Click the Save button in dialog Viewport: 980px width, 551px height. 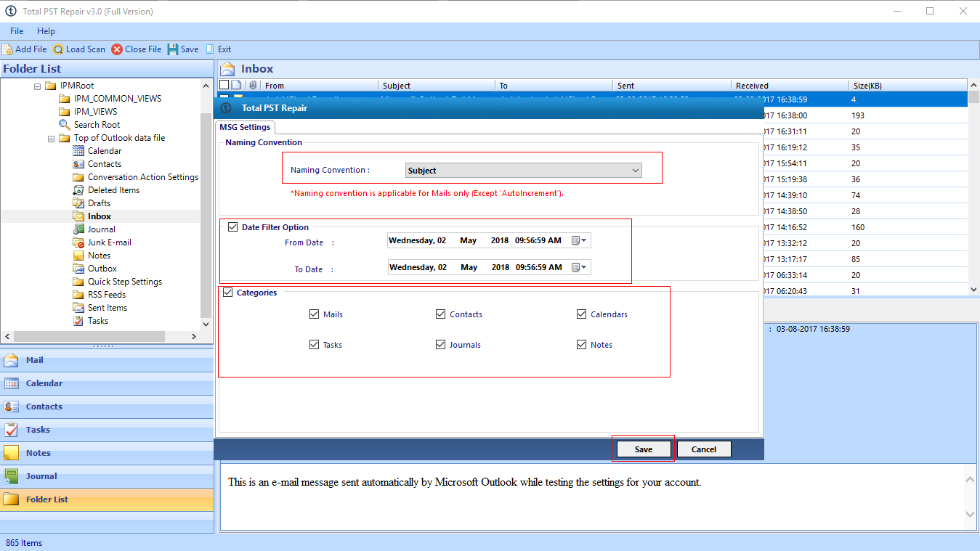pos(644,449)
